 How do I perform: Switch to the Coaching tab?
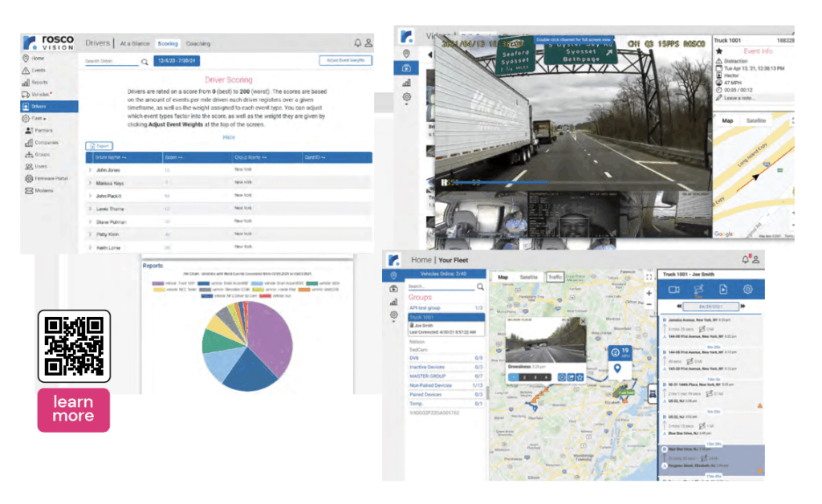point(198,43)
